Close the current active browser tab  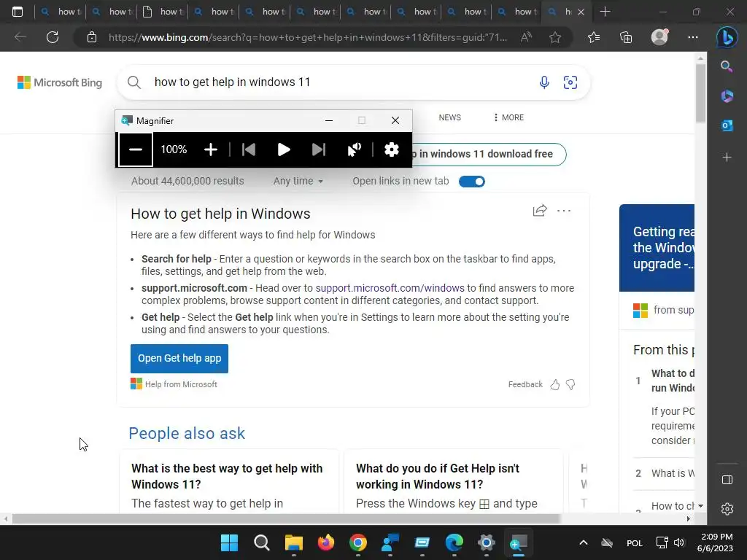581,12
